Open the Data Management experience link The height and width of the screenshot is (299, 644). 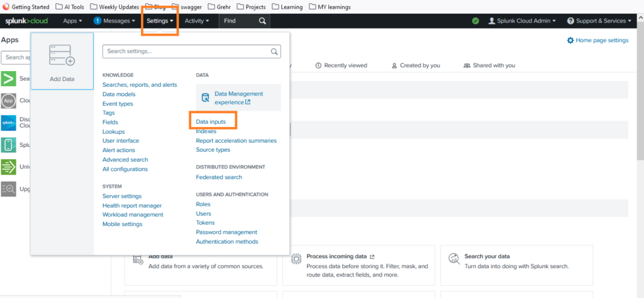point(238,97)
